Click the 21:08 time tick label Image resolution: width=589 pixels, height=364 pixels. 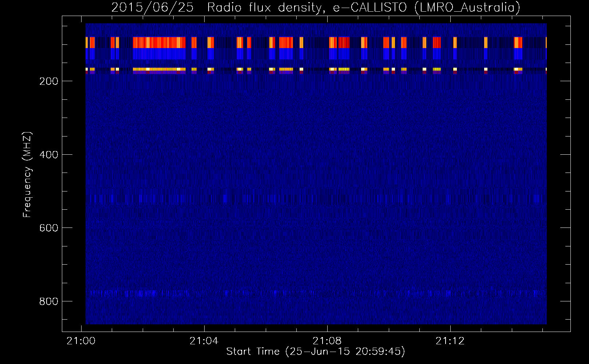327,341
